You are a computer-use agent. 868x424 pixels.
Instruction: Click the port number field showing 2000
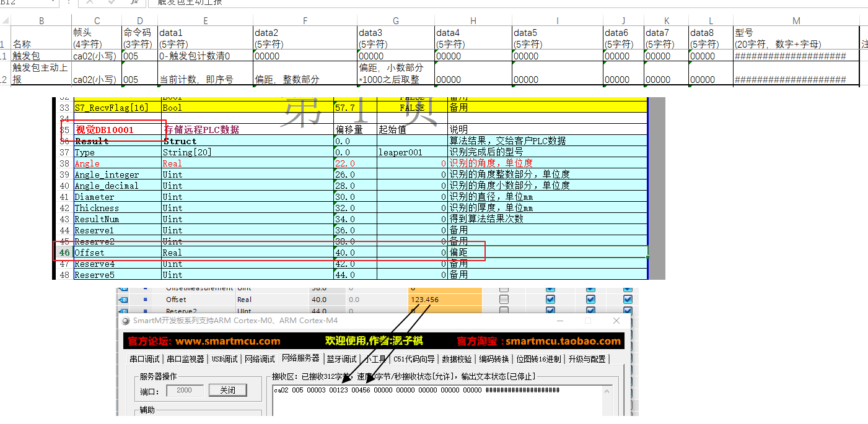(x=184, y=390)
